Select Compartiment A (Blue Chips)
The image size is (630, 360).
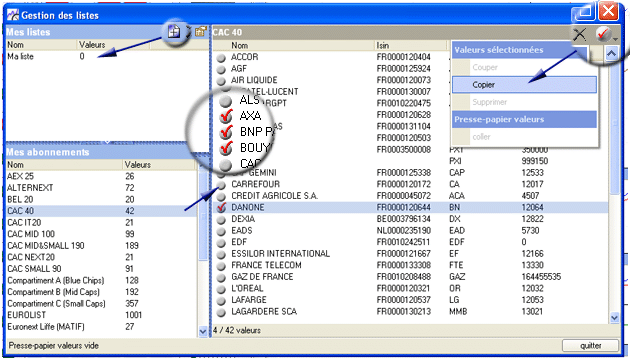click(101, 280)
